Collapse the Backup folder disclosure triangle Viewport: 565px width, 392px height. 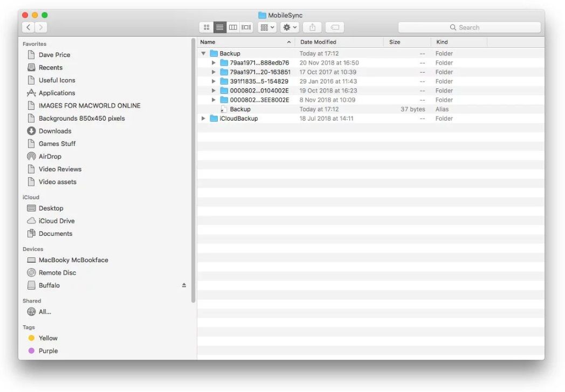(x=203, y=53)
